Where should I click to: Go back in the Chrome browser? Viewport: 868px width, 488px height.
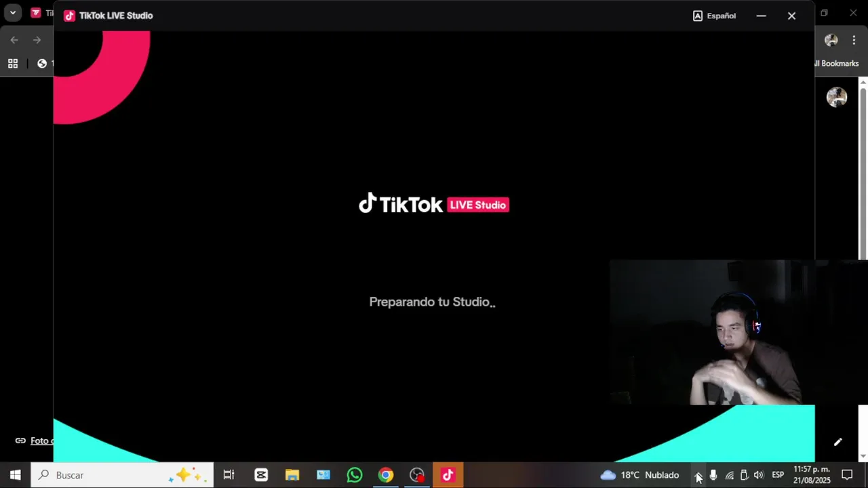[x=14, y=40]
